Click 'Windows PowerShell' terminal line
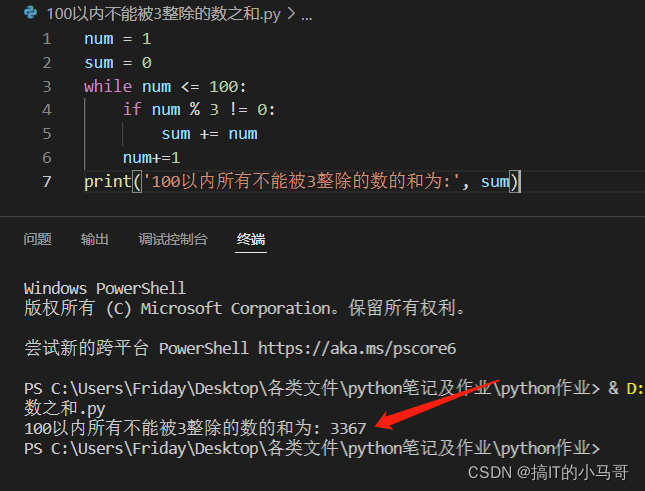 (x=105, y=288)
